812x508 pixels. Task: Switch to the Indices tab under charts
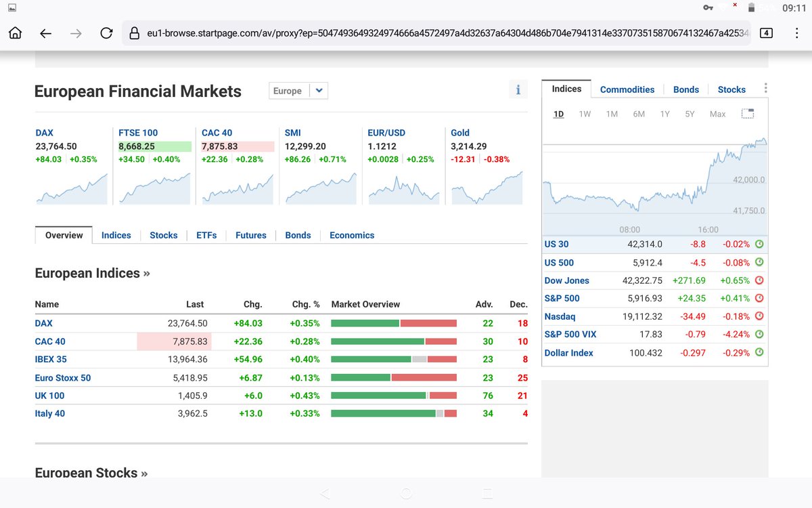pyautogui.click(x=116, y=235)
